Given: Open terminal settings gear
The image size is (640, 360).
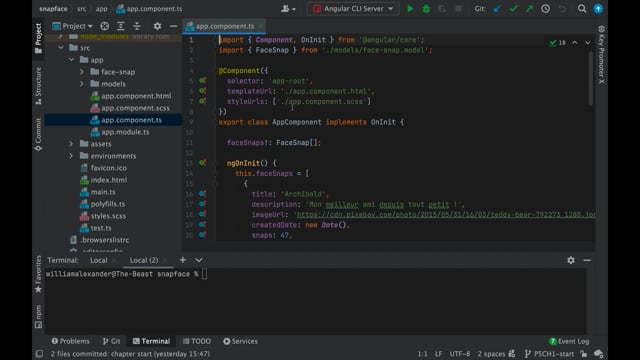Looking at the screenshot, I should [571, 260].
